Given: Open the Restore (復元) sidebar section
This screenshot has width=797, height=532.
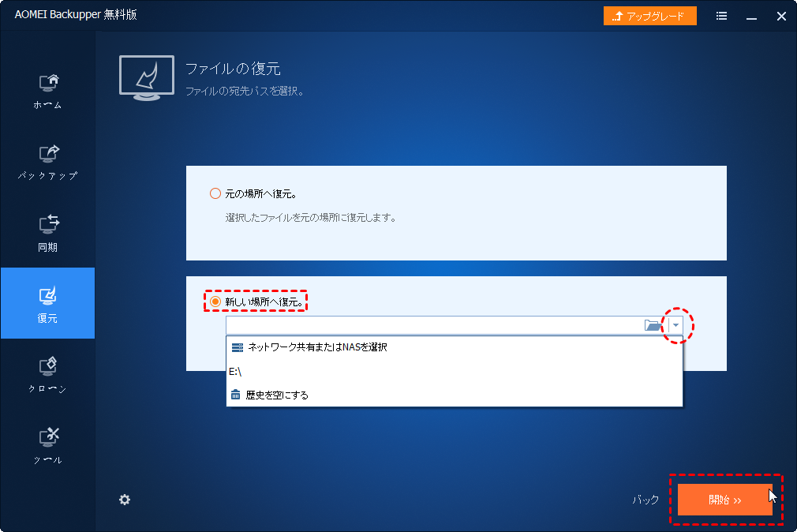Looking at the screenshot, I should tap(48, 303).
